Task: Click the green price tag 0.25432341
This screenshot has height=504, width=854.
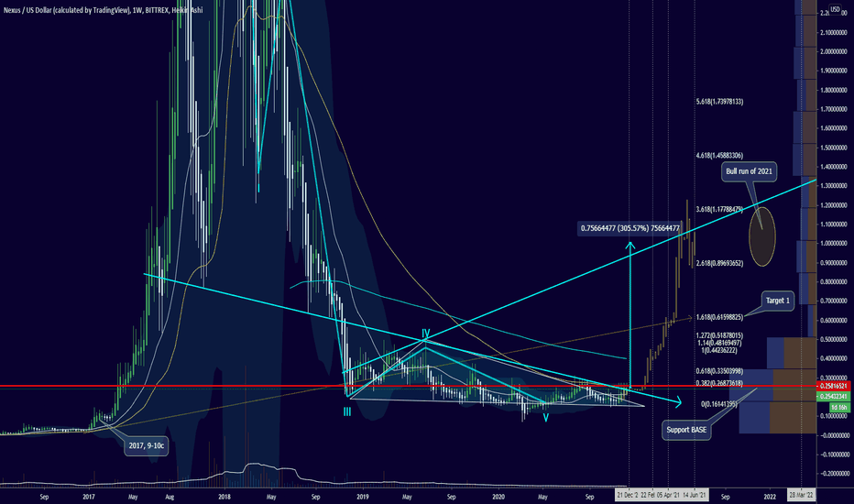Action: pyautogui.click(x=833, y=396)
